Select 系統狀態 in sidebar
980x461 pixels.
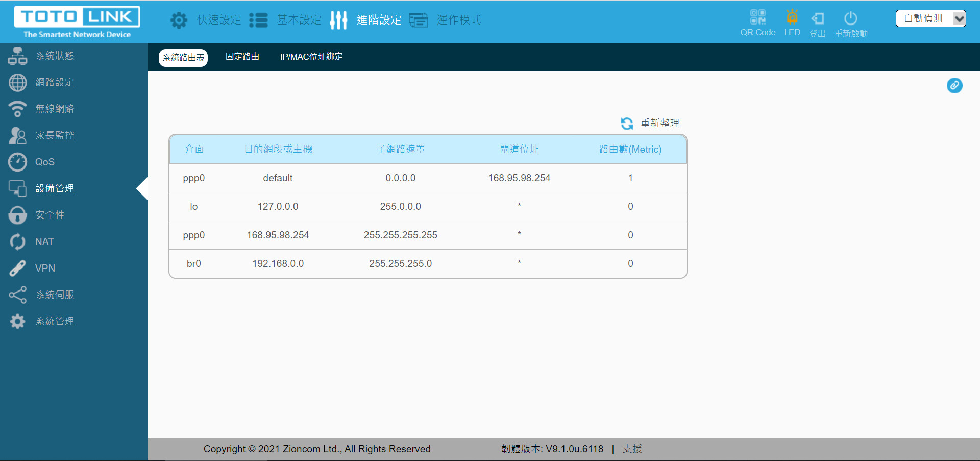point(55,56)
